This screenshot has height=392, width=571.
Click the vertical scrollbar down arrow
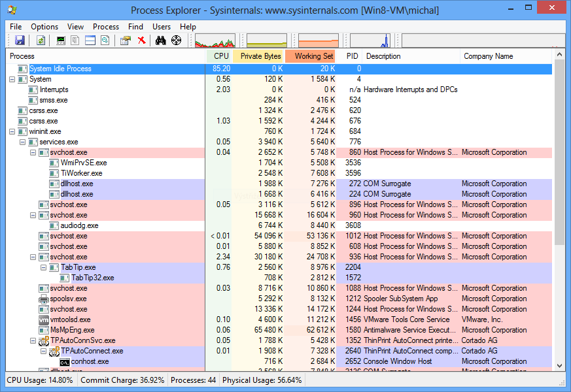click(x=559, y=367)
